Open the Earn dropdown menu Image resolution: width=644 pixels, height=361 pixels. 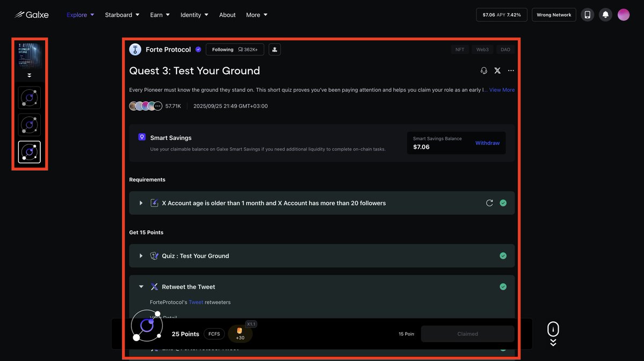pyautogui.click(x=160, y=15)
